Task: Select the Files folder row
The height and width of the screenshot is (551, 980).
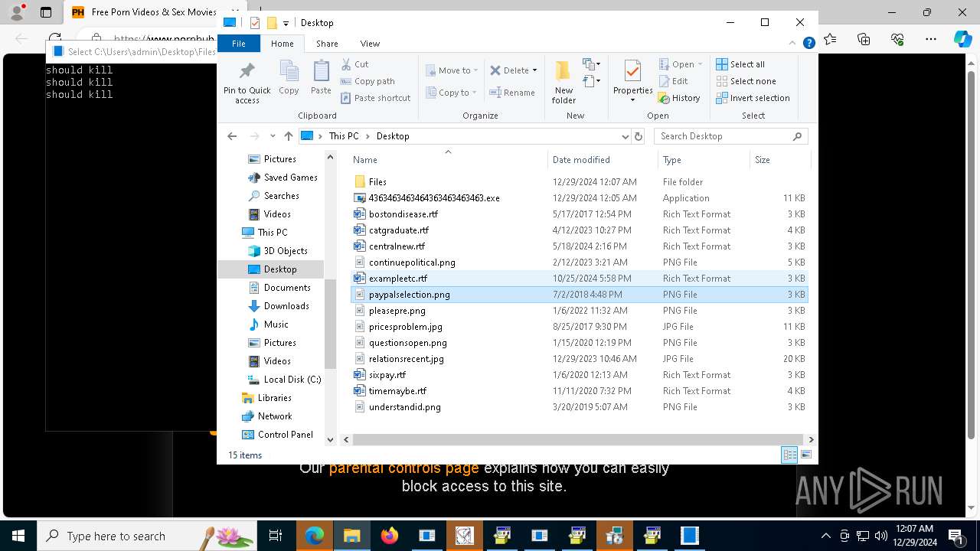Action: [580, 182]
